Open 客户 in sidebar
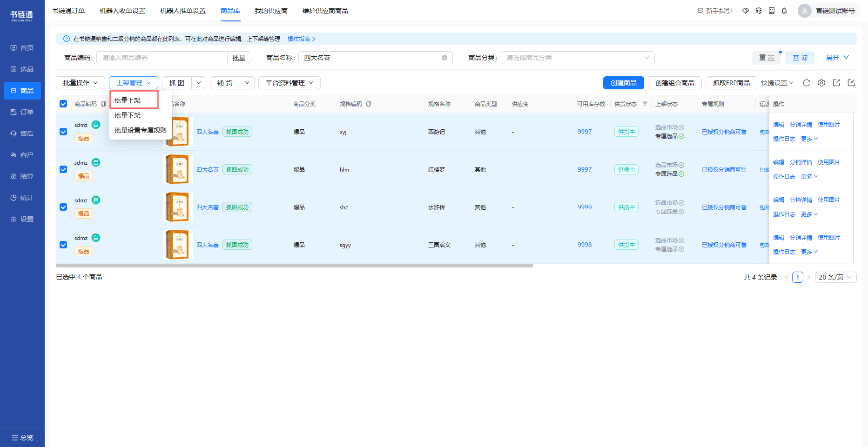Viewport: 868px width, 447px height. point(22,155)
